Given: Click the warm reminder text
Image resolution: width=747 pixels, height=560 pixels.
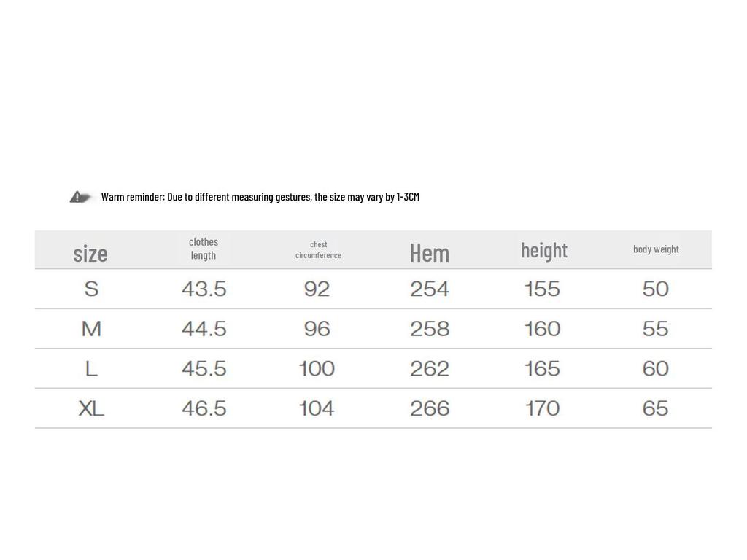Looking at the screenshot, I should click(x=260, y=197).
